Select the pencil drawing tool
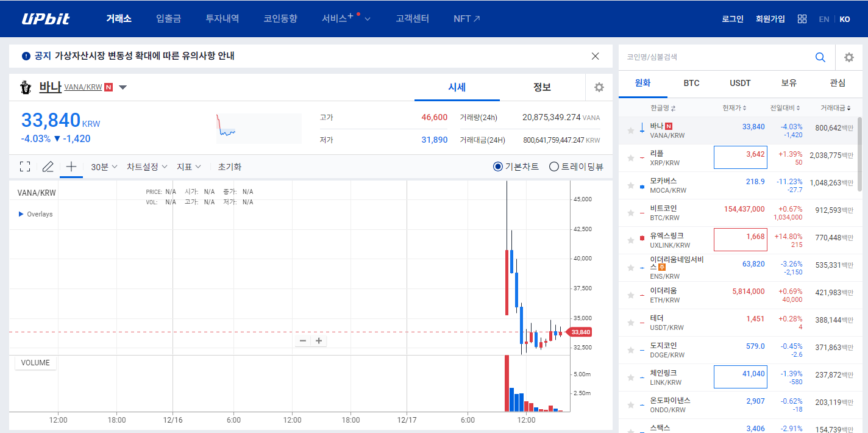The height and width of the screenshot is (433, 868). [x=48, y=166]
